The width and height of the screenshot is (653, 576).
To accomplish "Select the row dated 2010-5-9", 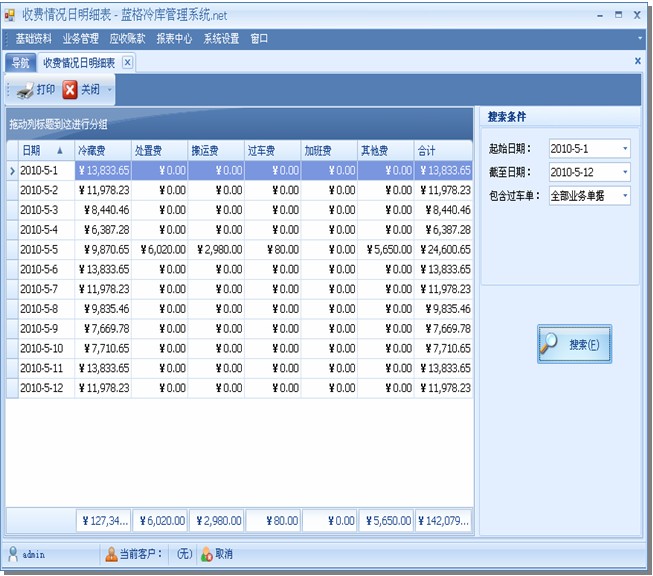I will tap(239, 329).
